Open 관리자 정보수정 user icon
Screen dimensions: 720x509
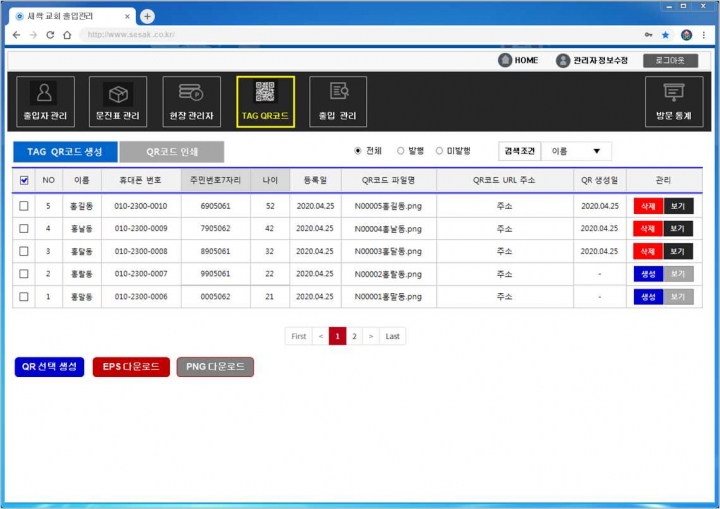click(562, 60)
